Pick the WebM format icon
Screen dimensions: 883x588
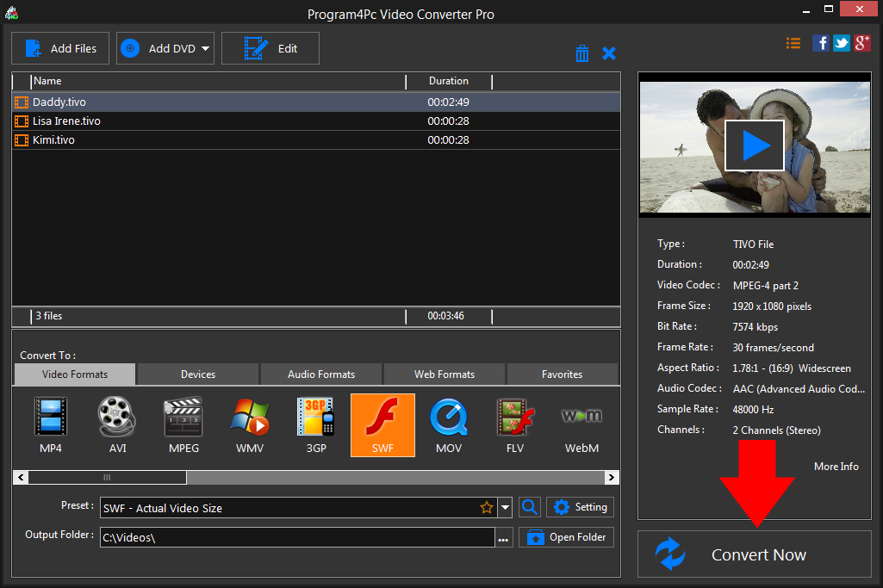[581, 425]
